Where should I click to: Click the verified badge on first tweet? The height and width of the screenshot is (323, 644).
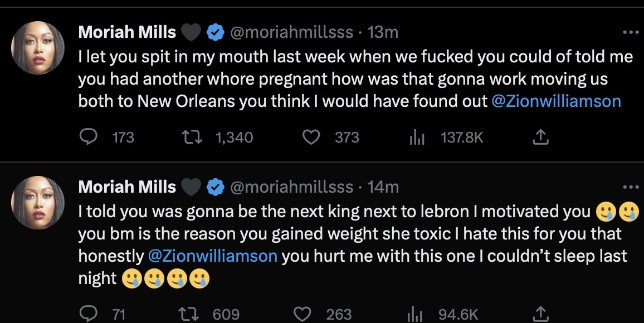click(x=214, y=33)
